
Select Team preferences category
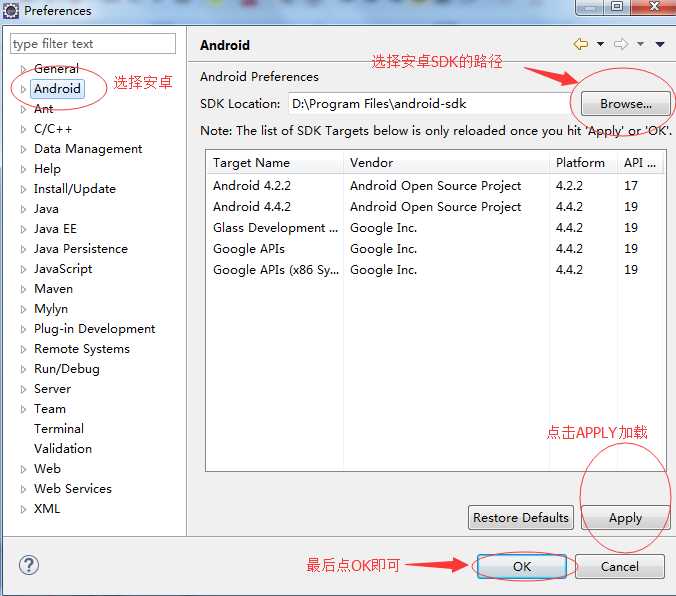(x=50, y=409)
